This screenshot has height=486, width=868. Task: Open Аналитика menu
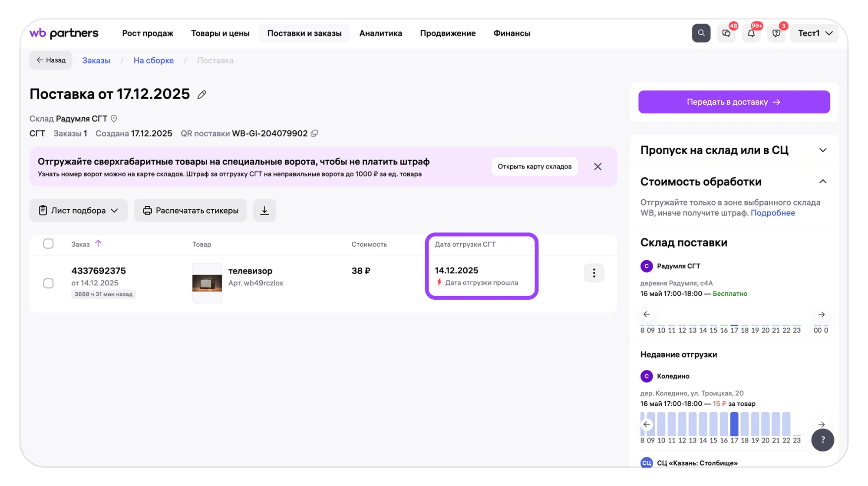point(380,33)
